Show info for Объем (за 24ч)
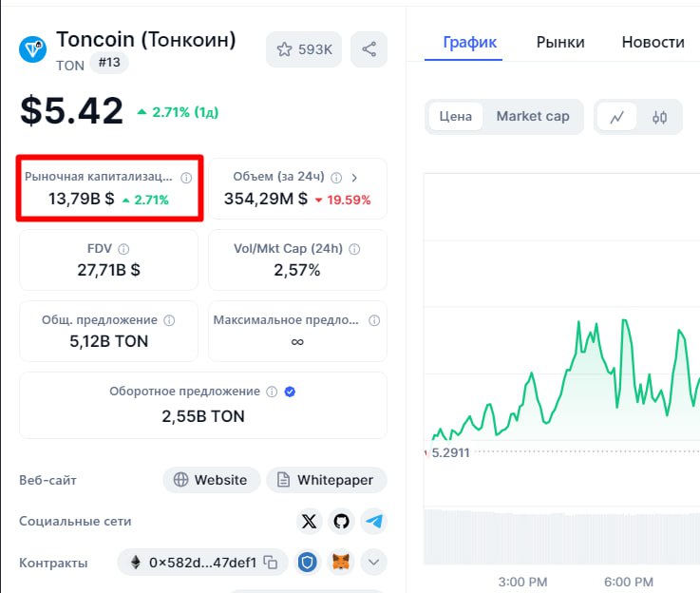The height and width of the screenshot is (593, 700). [336, 178]
